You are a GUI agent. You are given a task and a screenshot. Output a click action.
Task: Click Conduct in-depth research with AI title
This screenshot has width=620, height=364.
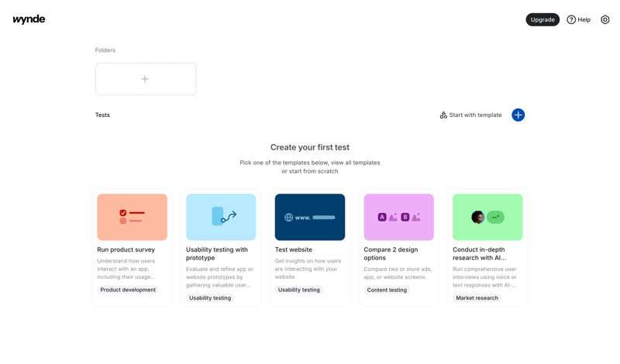(479, 254)
